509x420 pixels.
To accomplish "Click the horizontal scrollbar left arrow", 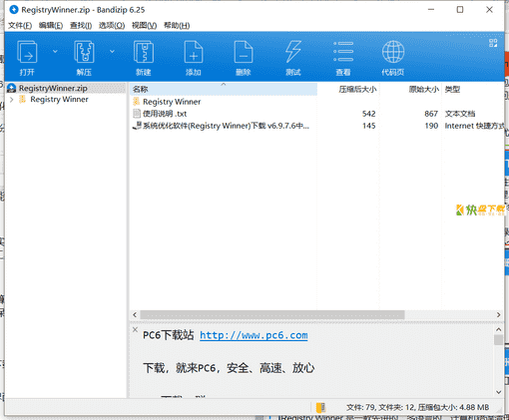I will pyautogui.click(x=135, y=314).
